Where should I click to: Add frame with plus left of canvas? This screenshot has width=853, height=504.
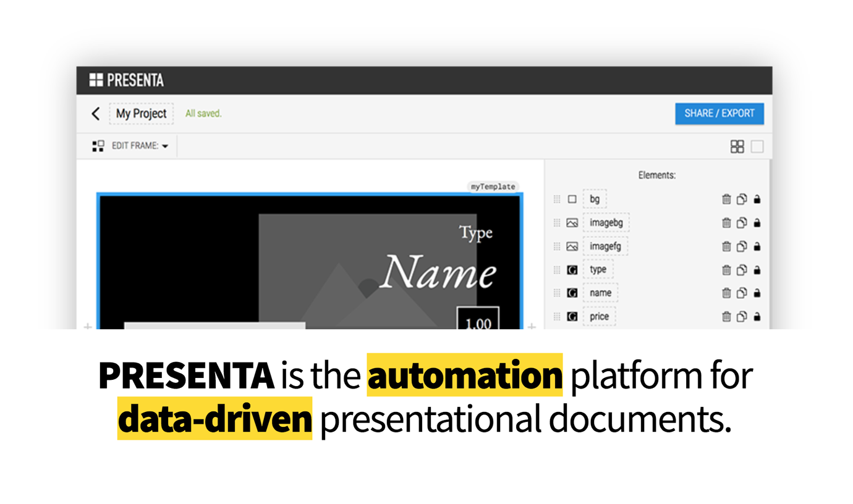pos(88,325)
